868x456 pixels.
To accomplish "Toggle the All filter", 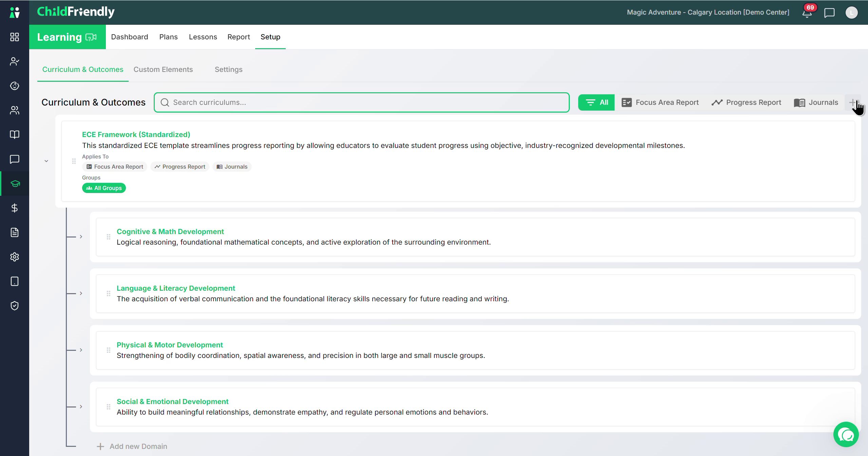I will 596,102.
